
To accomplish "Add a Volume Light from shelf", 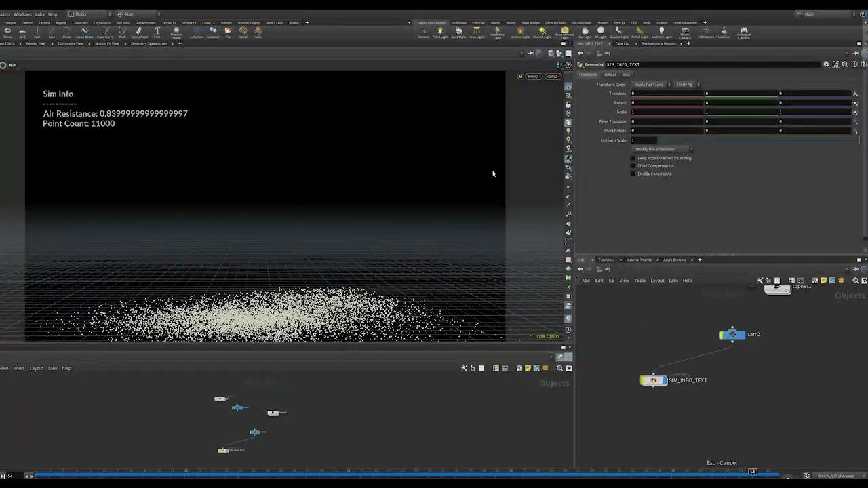I will pos(520,32).
